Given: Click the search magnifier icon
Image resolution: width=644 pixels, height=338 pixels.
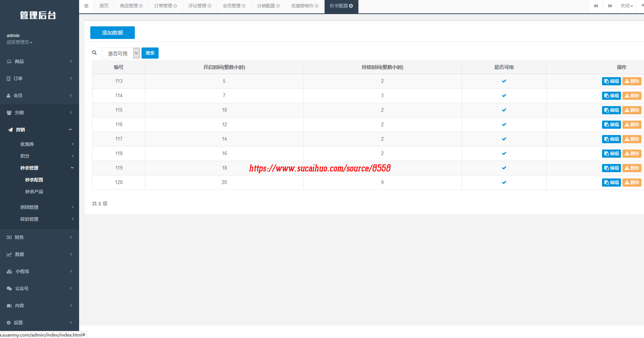Looking at the screenshot, I should (x=94, y=53).
